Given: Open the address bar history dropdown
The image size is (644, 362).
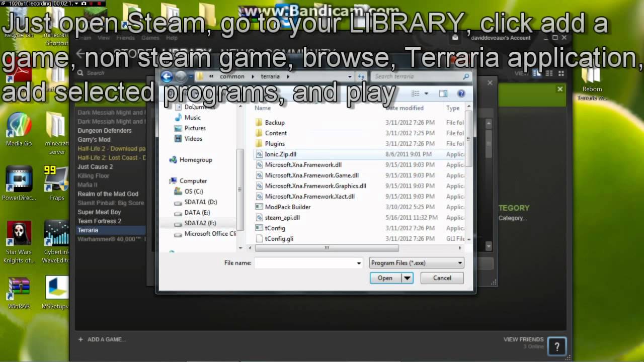Looking at the screenshot, I should pos(350,76).
